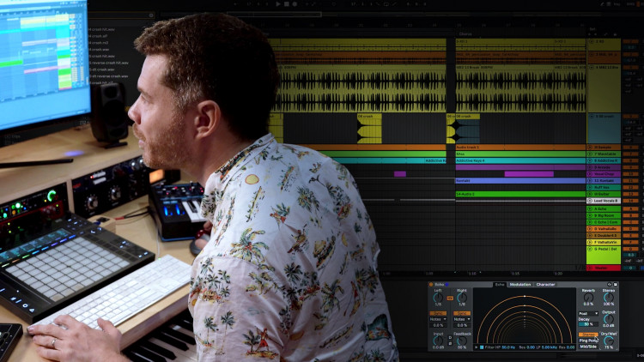
Task: Unfold the 9 Arcade track arrow
Action: pos(591,167)
